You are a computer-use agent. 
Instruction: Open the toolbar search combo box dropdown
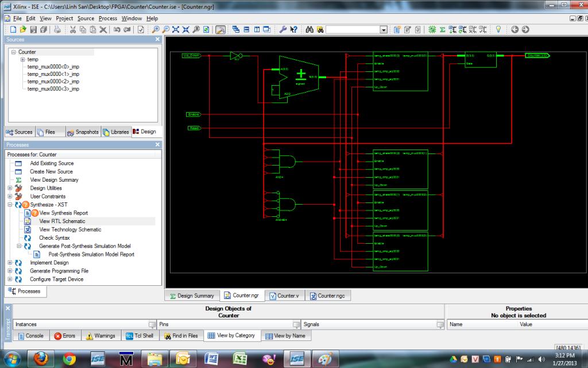[x=384, y=30]
